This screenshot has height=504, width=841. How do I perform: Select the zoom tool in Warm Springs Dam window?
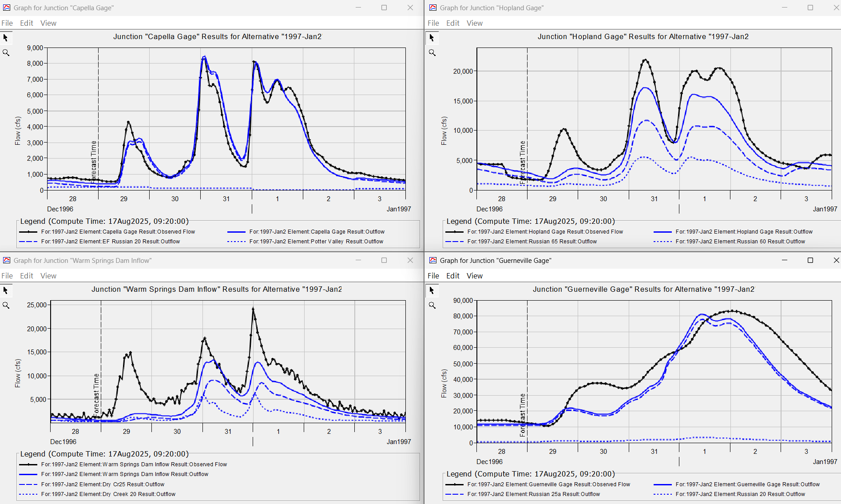point(5,305)
